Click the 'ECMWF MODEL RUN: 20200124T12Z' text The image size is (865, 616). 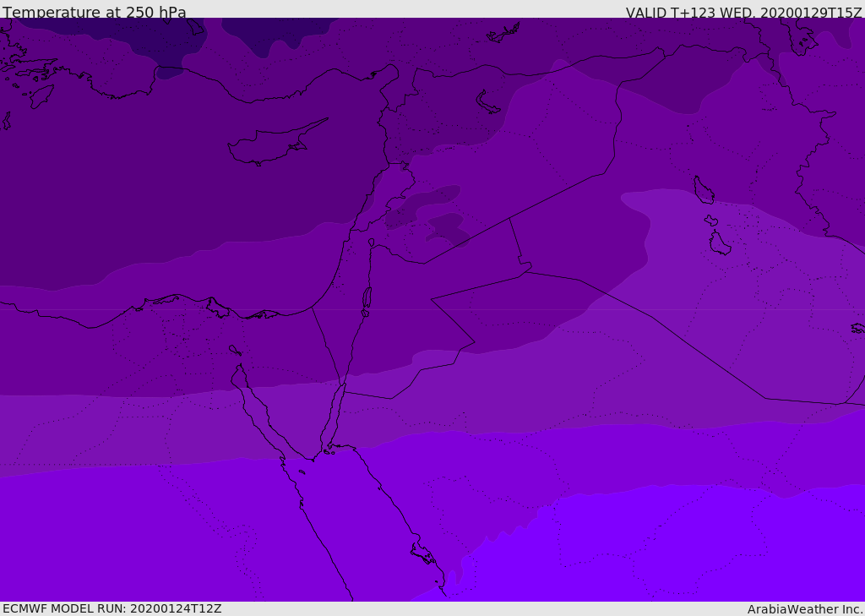(112, 608)
